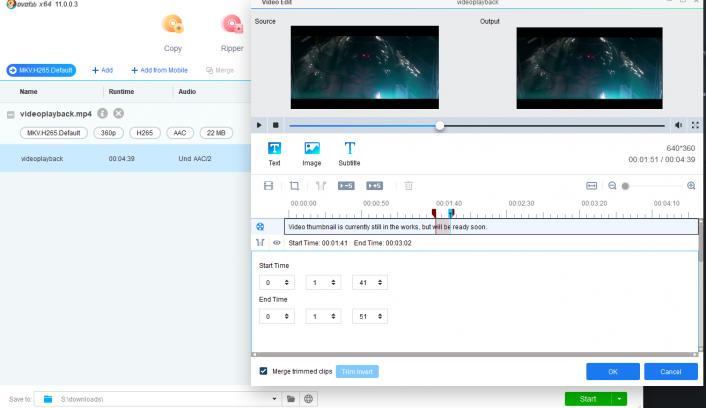Switch to the Copy module
This screenshot has width=706, height=408.
click(173, 32)
